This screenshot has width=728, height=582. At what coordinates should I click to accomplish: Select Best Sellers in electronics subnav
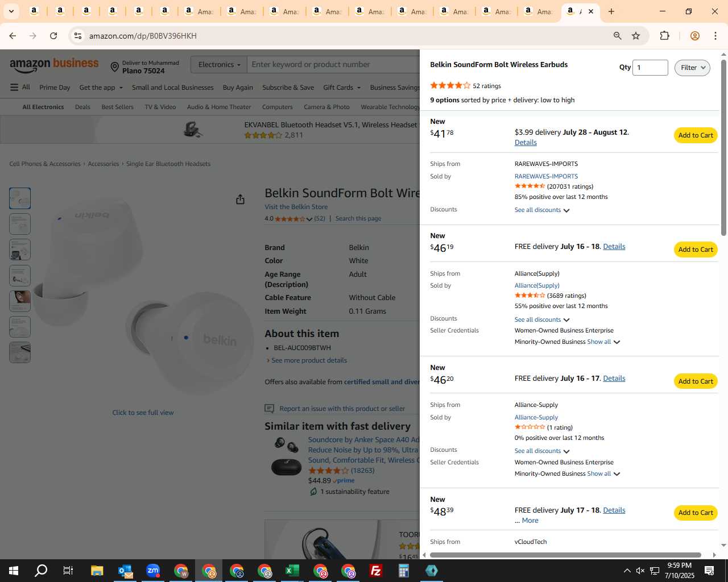click(x=117, y=107)
